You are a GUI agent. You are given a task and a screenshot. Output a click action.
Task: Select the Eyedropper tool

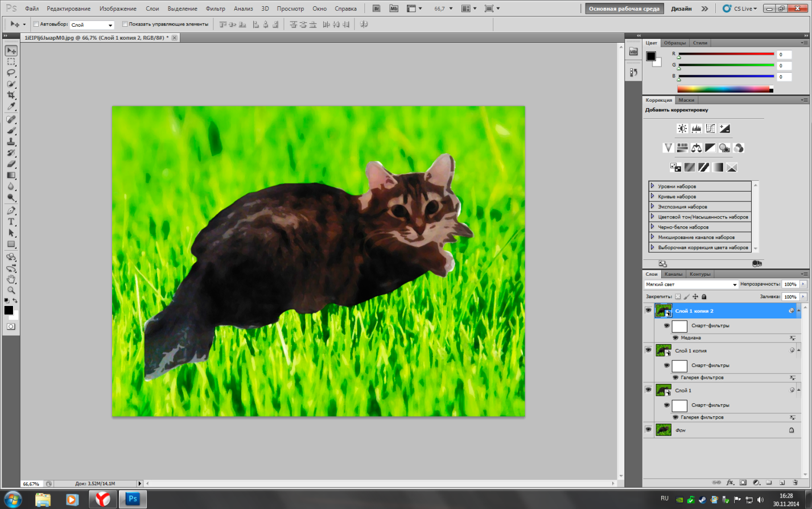click(11, 107)
